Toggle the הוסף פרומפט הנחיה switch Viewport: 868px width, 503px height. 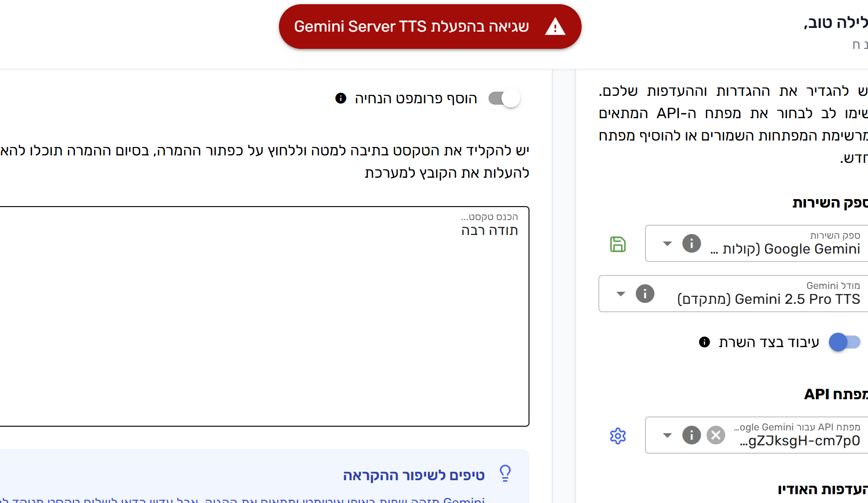coord(504,98)
